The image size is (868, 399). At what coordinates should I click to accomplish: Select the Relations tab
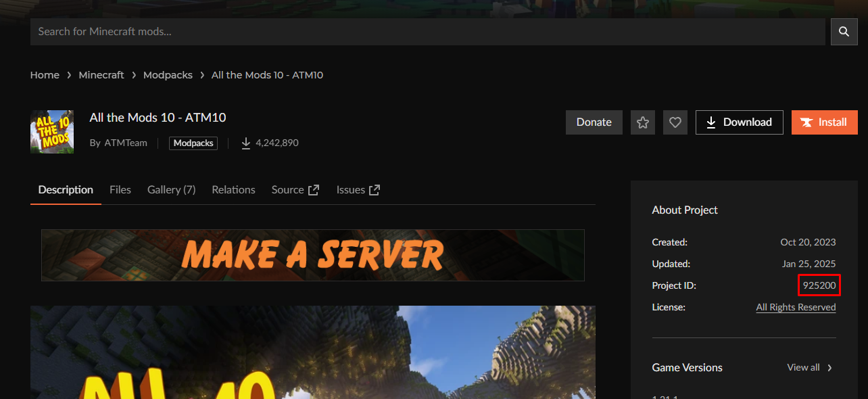(233, 190)
